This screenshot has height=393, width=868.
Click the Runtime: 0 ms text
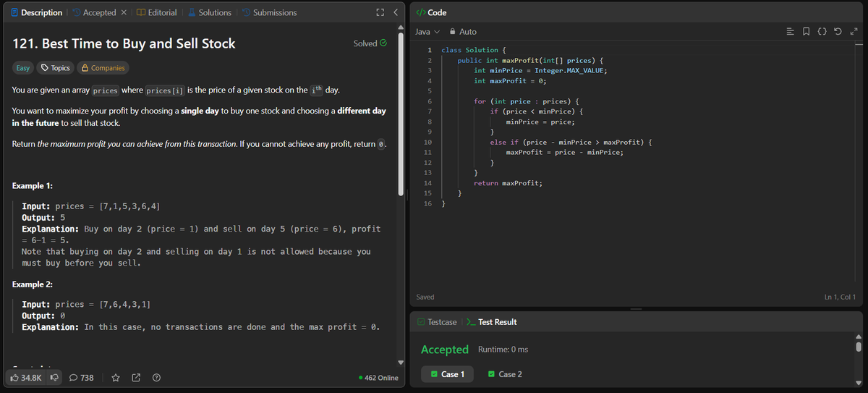503,350
